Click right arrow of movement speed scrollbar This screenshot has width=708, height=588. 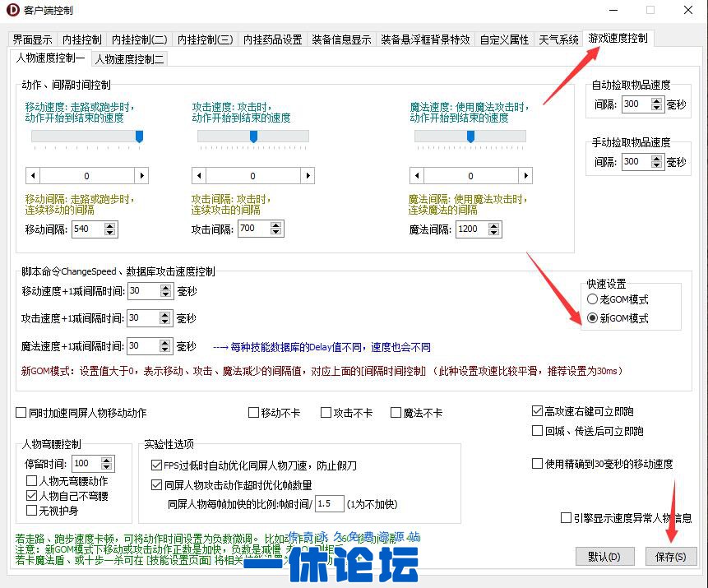(141, 176)
